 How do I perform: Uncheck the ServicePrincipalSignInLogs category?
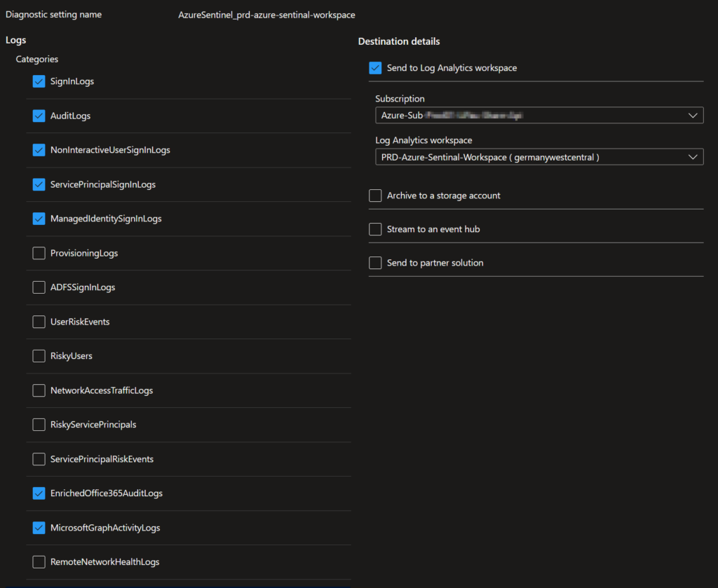point(39,184)
